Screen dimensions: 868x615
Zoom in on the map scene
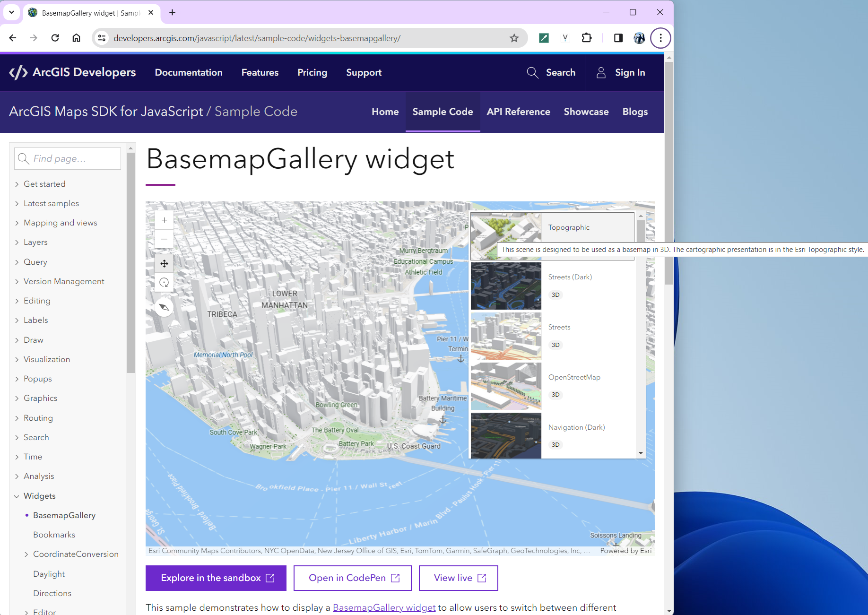164,220
